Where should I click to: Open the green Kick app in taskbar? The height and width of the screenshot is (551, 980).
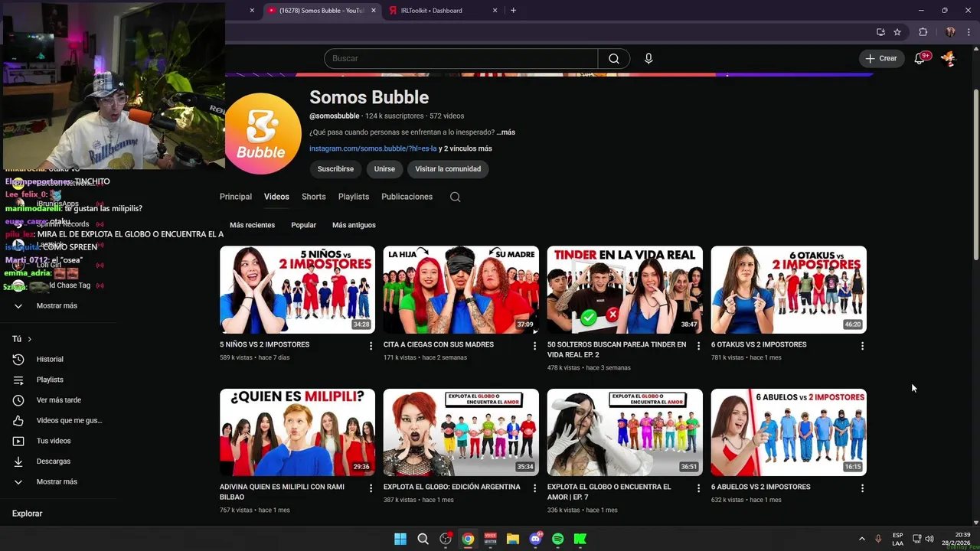pos(580,539)
